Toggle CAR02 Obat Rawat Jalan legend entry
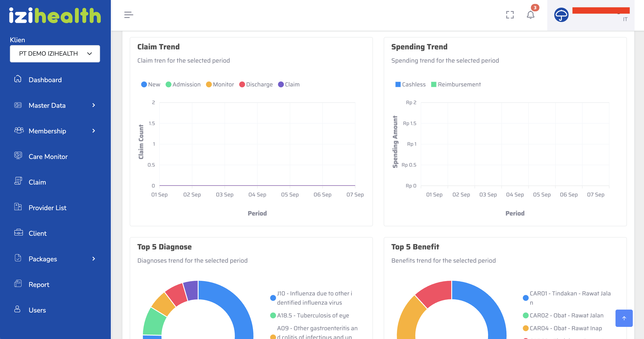The height and width of the screenshot is (339, 644). [563, 315]
